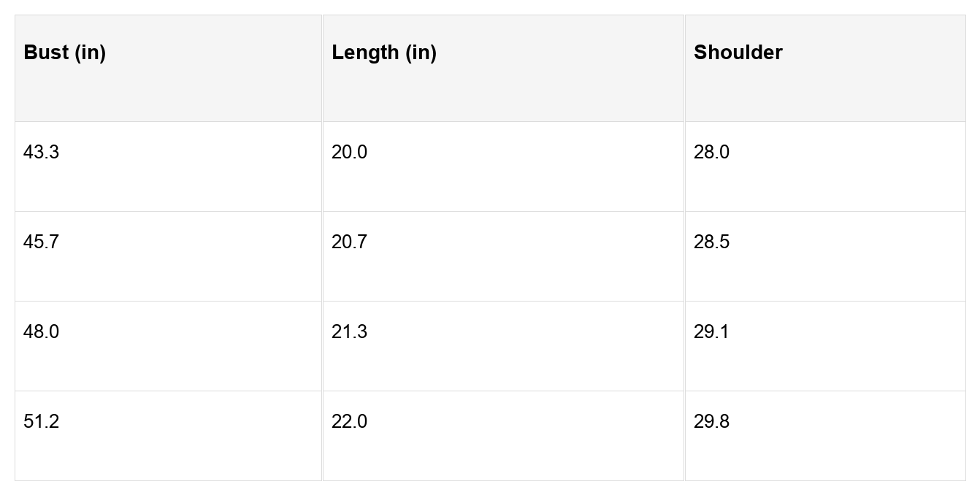This screenshot has height=495, width=980.
Task: Select the 28.0 shoulder value cell
Action: point(711,153)
